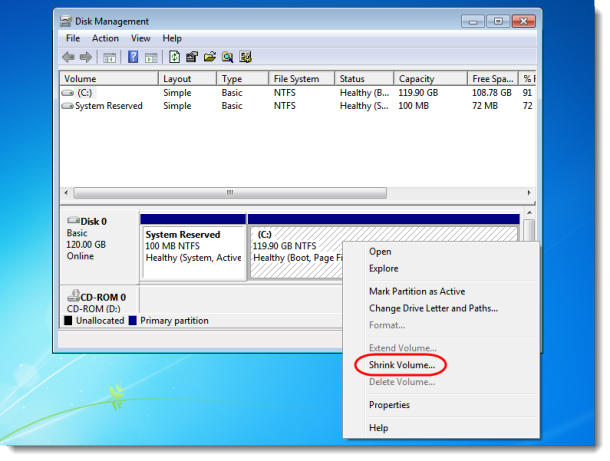The image size is (610, 461).
Task: Open the View menu
Action: coord(140,39)
